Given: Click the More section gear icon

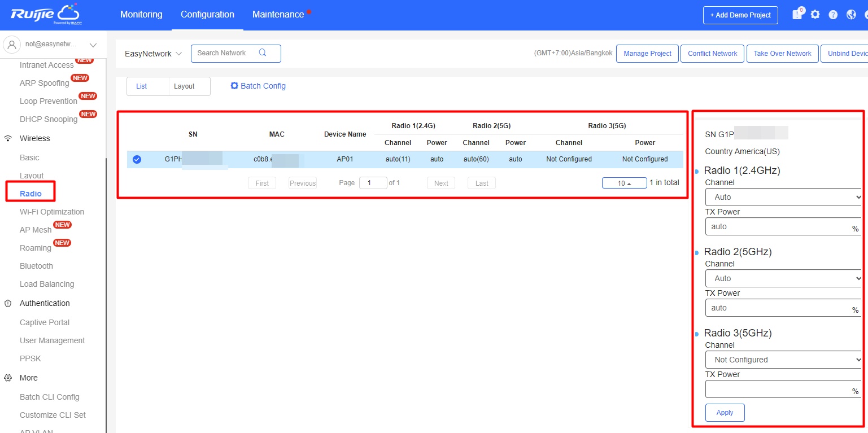Looking at the screenshot, I should [x=8, y=378].
